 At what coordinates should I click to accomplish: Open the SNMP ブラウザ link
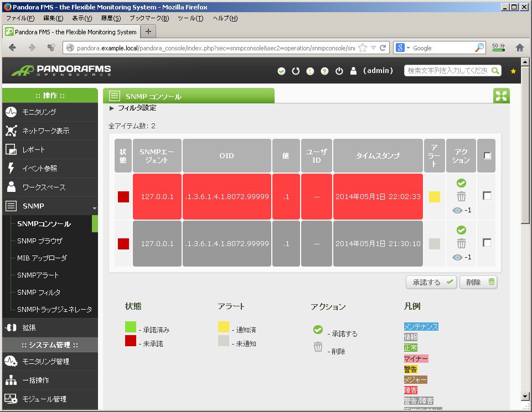point(40,241)
